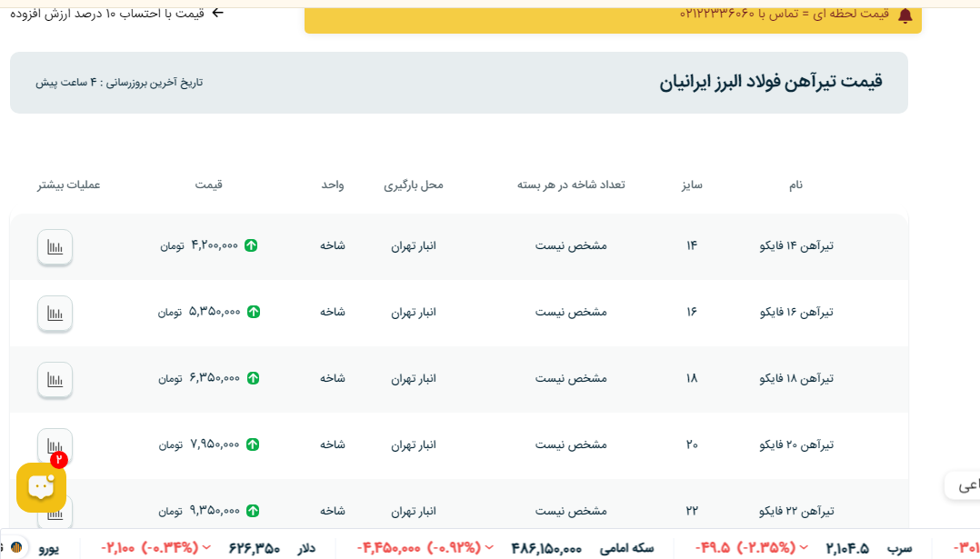Click green up arrow beside ۷,۹۵۰,۰۰۰ price
The width and height of the screenshot is (980, 559).
click(253, 444)
